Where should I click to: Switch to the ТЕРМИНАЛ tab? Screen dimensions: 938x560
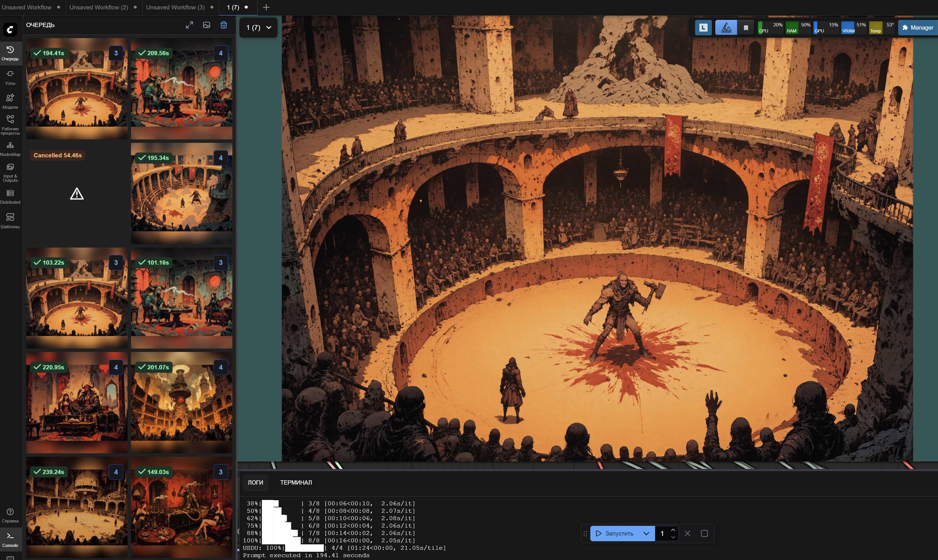(x=296, y=482)
